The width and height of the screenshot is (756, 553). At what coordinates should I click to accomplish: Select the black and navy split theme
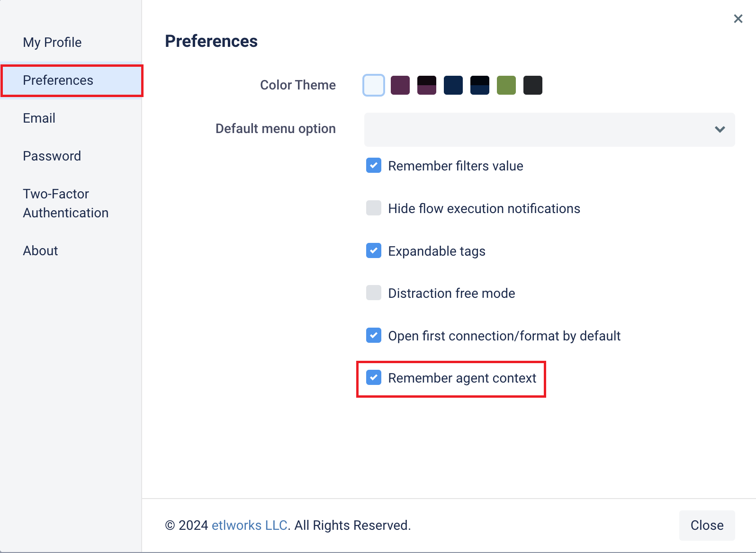coord(480,85)
